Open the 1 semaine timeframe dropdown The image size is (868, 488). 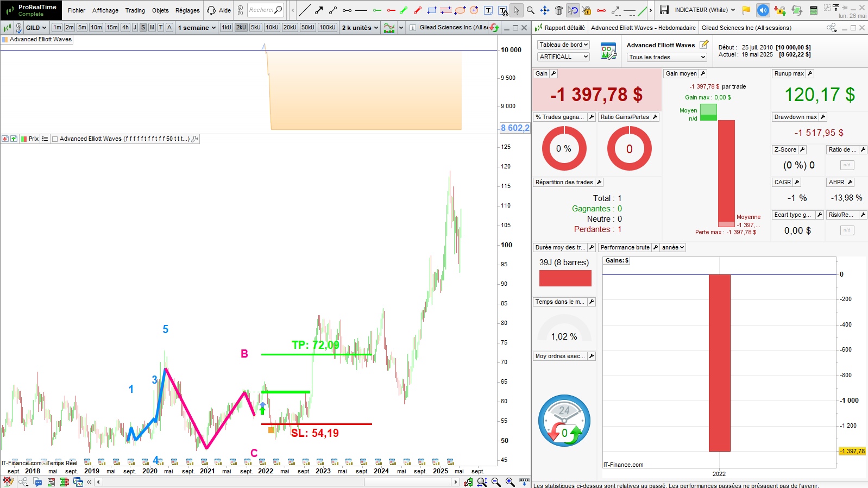pos(197,28)
